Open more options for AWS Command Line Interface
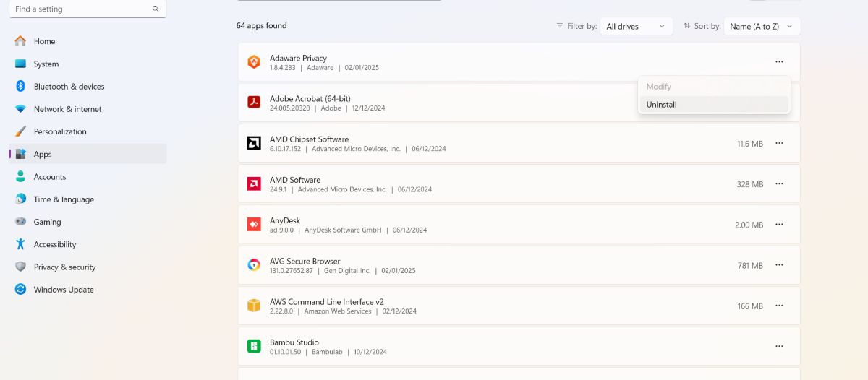 click(x=779, y=306)
